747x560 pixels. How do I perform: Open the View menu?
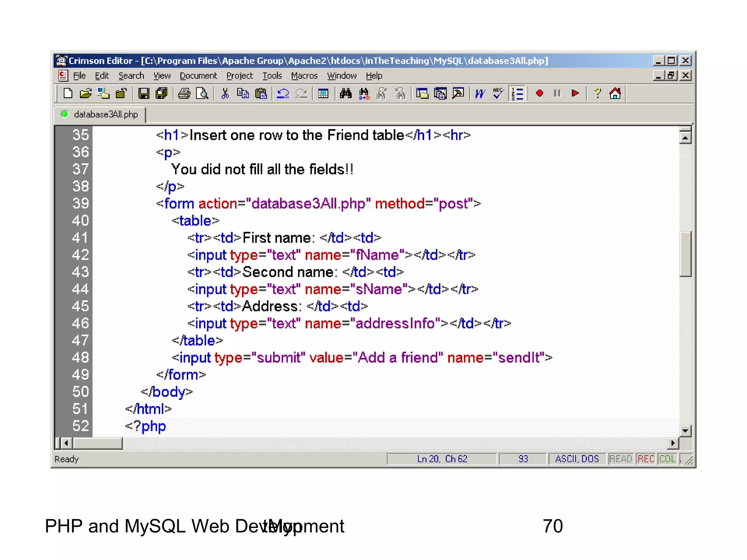[x=162, y=76]
